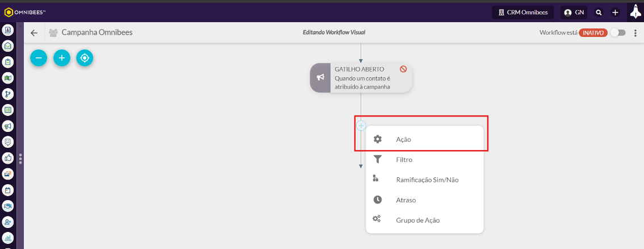Select Ramificação Sim/Não option
The image size is (644, 249).
tap(427, 180)
